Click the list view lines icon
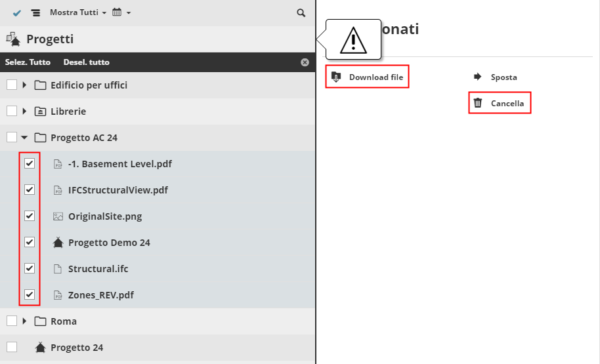Image resolution: width=600 pixels, height=364 pixels. (x=35, y=13)
